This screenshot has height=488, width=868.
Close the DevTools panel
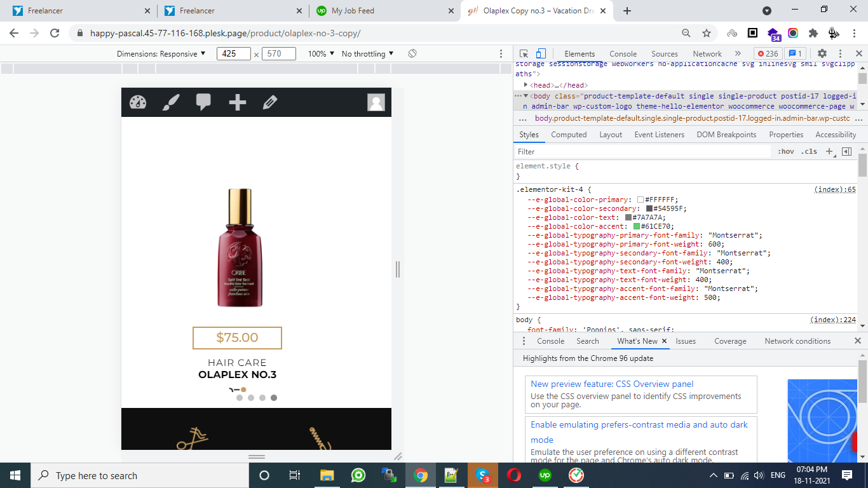(x=858, y=53)
